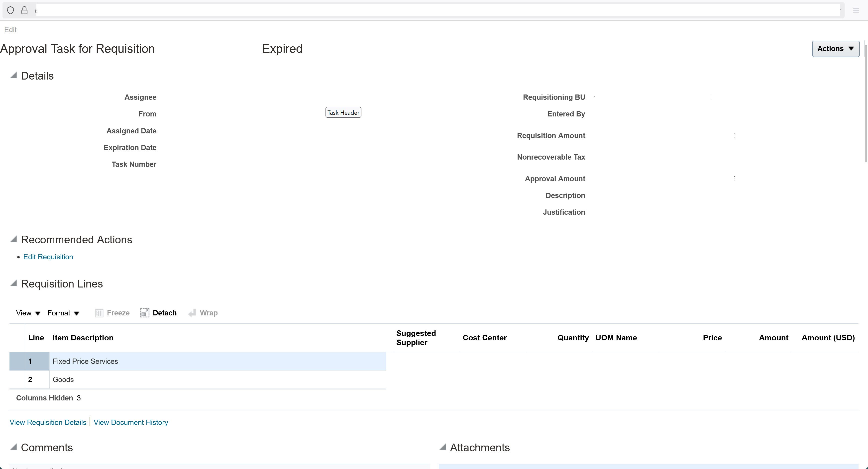Open the browser hamburger menu

pyautogui.click(x=856, y=10)
